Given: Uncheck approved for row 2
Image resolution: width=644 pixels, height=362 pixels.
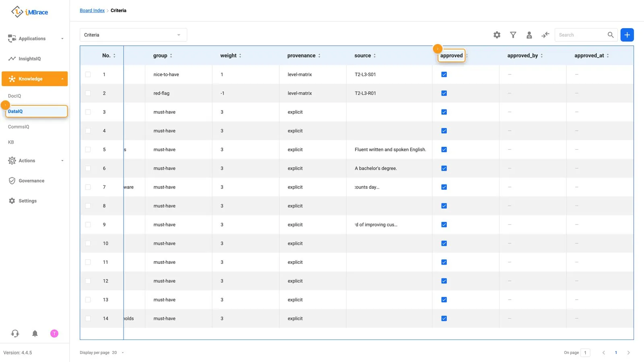Looking at the screenshot, I should coord(444,93).
